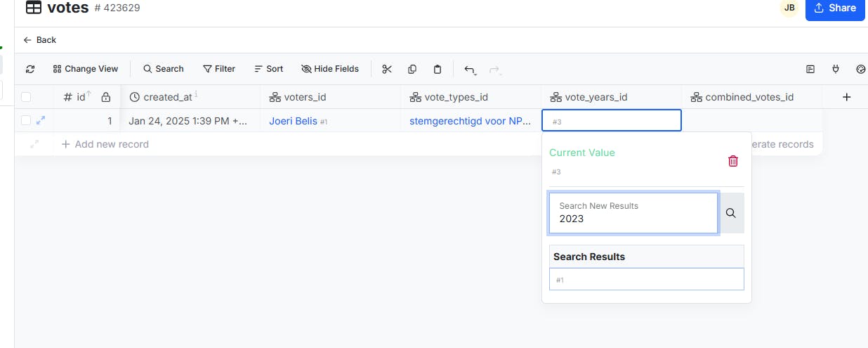Click the votes table icon in title
Screen dimensions: 868x348
coord(34,8)
